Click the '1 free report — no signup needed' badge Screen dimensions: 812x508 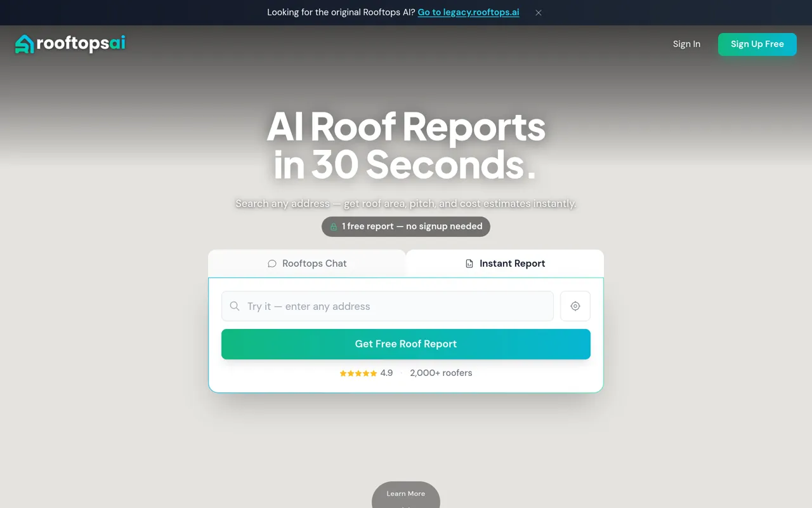click(x=406, y=227)
